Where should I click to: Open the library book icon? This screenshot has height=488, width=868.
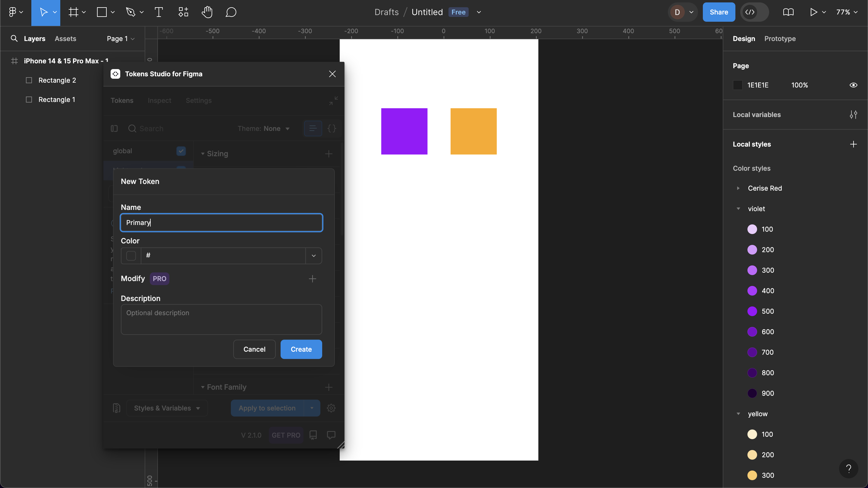coord(788,12)
